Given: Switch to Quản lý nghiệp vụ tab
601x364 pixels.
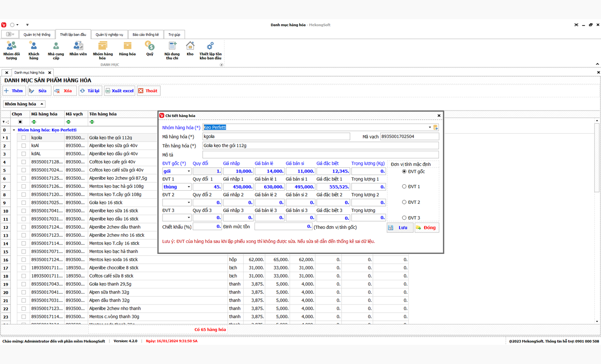Looking at the screenshot, I should click(109, 35).
